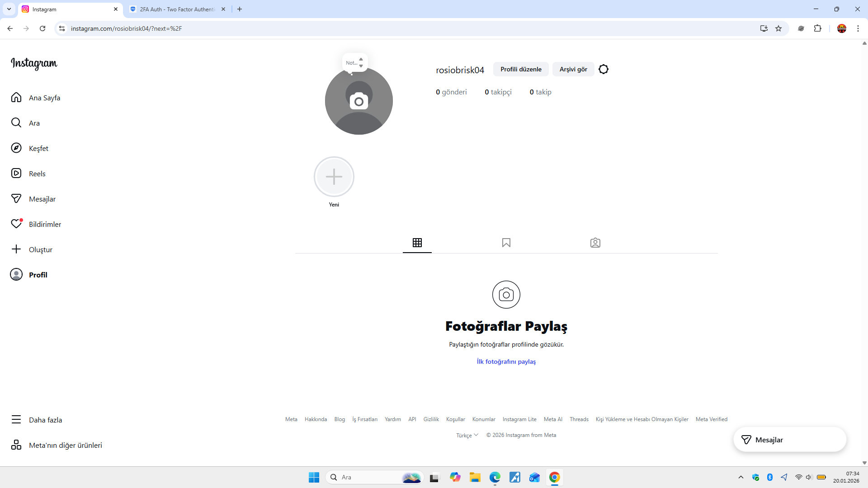View site information icon beside URL
Screen dimensions: 868x488
click(x=62, y=28)
